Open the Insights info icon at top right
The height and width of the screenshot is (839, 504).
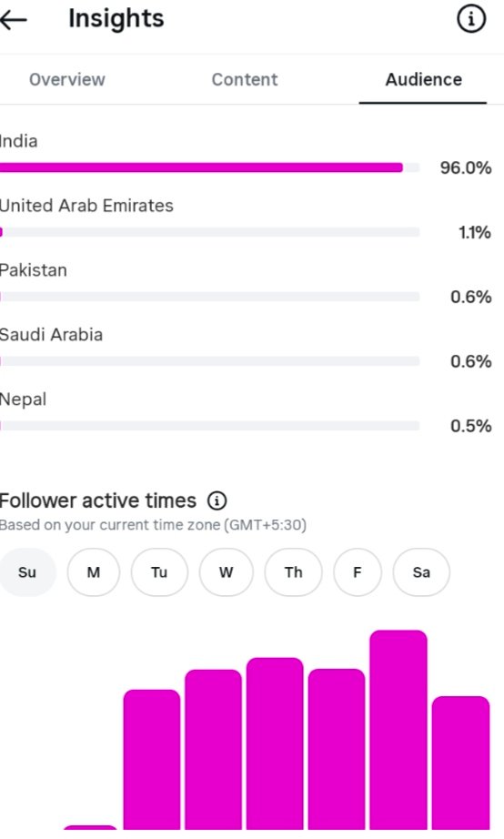point(471,19)
